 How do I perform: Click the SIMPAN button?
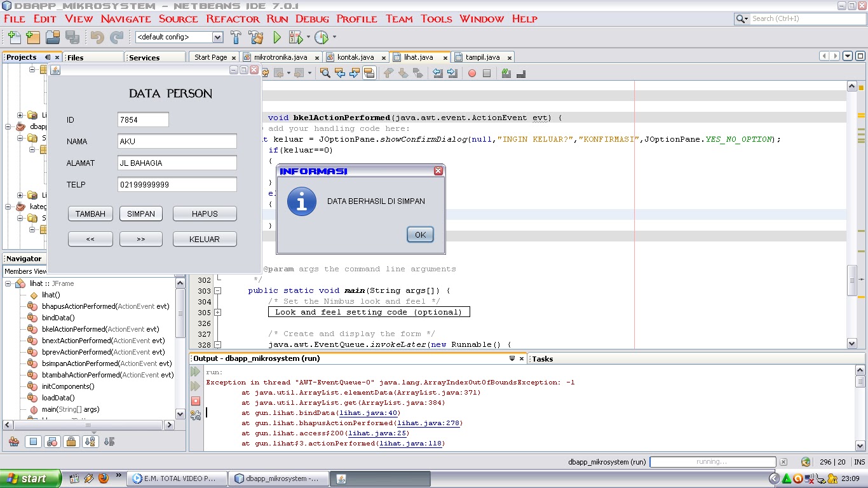[141, 213]
